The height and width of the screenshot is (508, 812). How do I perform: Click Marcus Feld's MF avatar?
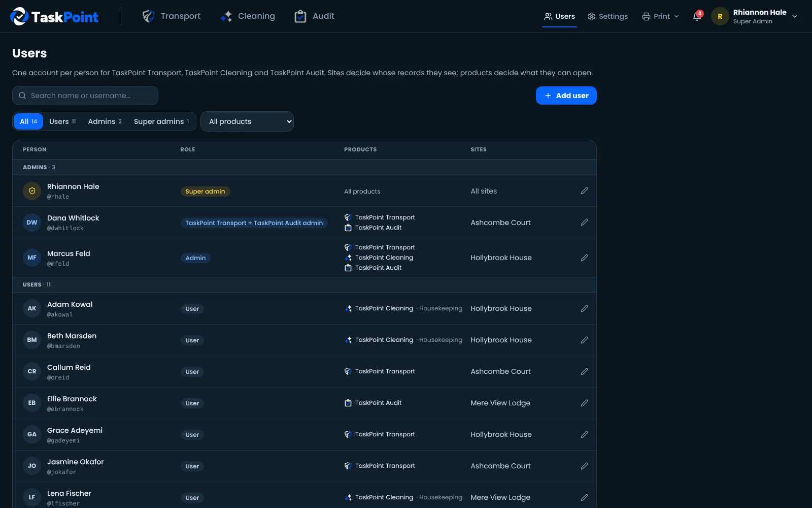point(32,258)
